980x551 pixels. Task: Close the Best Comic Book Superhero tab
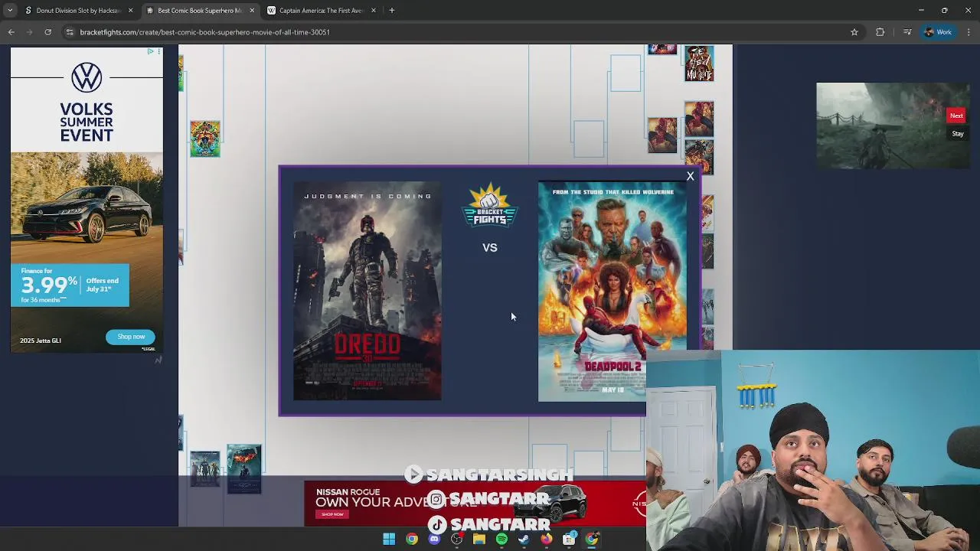pos(252,11)
